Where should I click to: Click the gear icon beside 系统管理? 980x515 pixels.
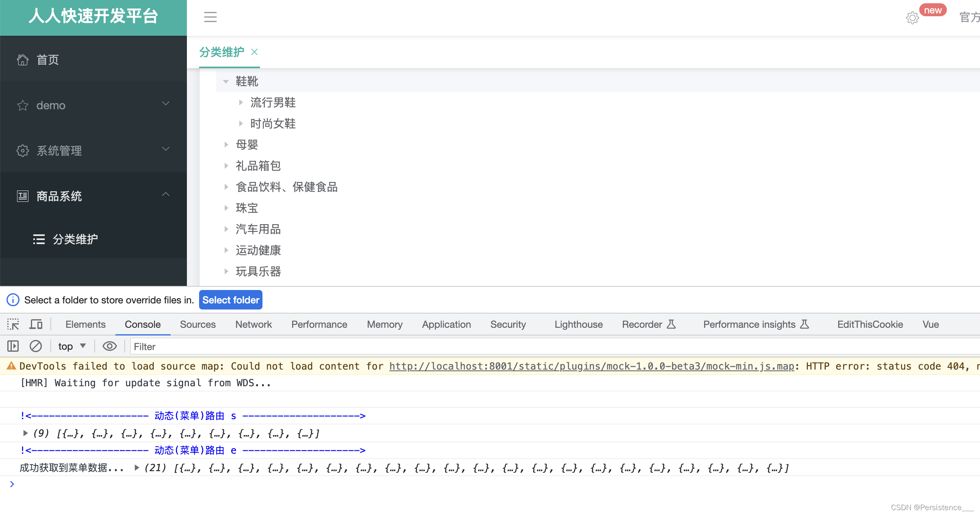23,151
